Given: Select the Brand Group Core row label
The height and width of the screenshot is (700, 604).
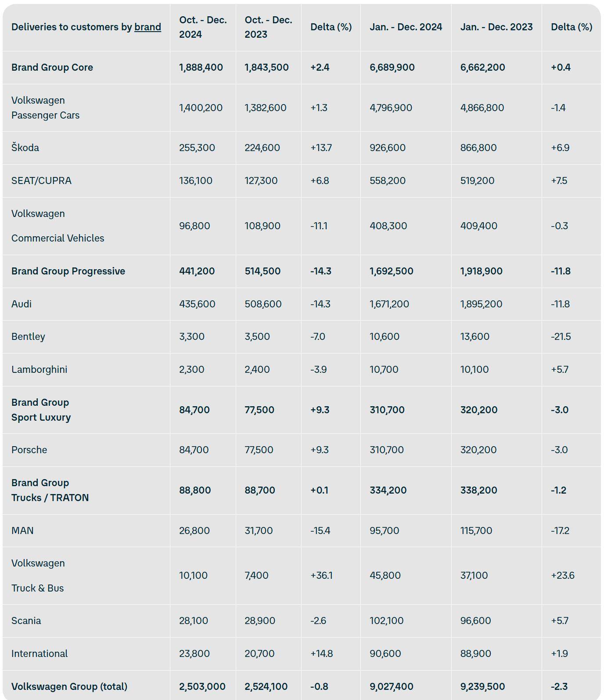Looking at the screenshot, I should point(52,67).
